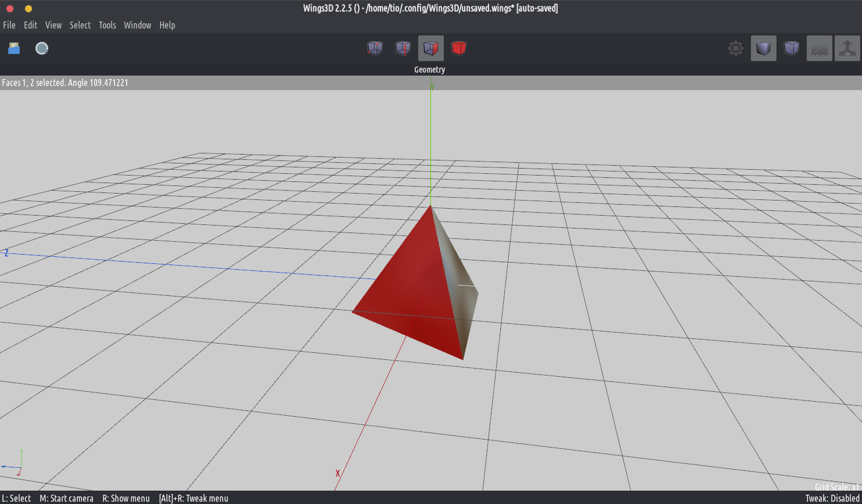
Task: Open the Window menu
Action: pos(137,25)
